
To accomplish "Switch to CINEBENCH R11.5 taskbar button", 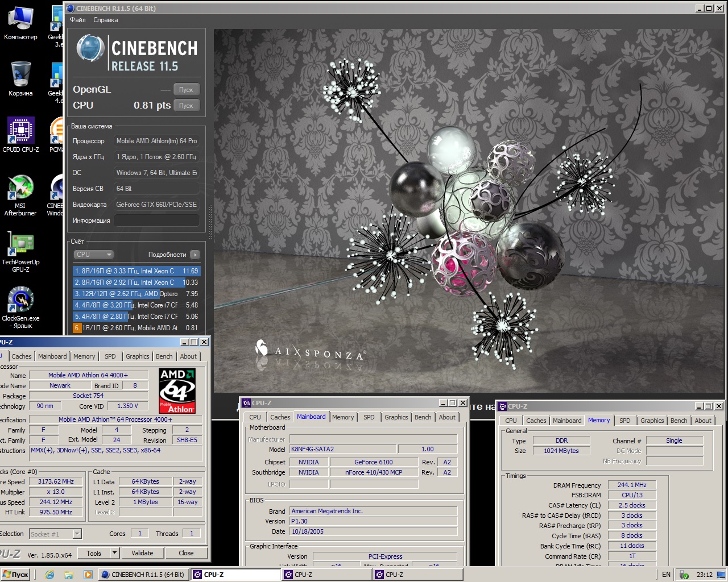I will click(x=143, y=575).
